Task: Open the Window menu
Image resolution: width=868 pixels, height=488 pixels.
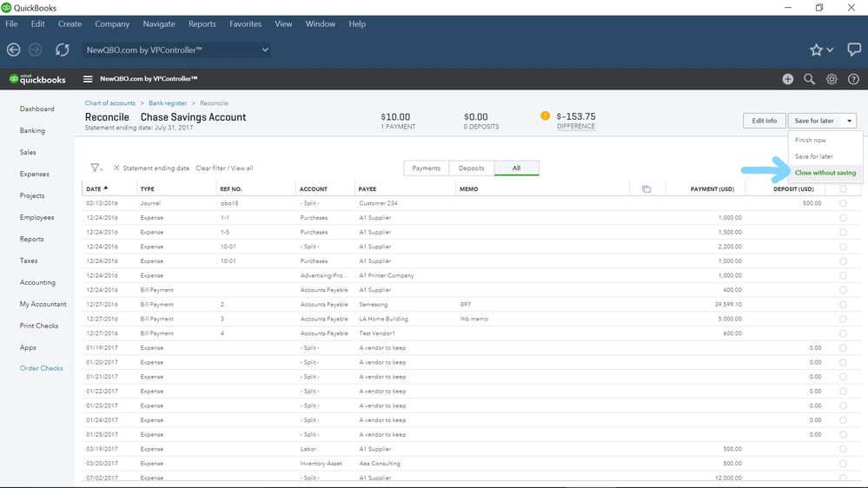Action: (x=320, y=23)
